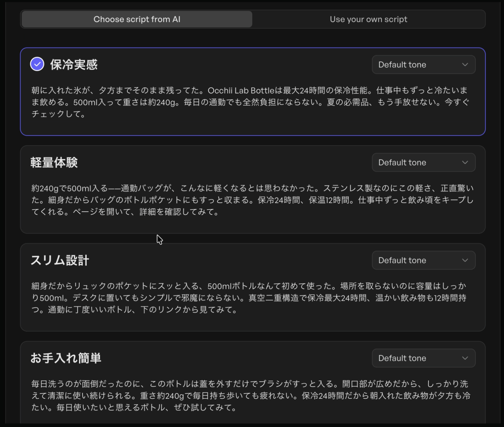Select the スリム設計 script title
The width and height of the screenshot is (504, 427).
point(60,260)
